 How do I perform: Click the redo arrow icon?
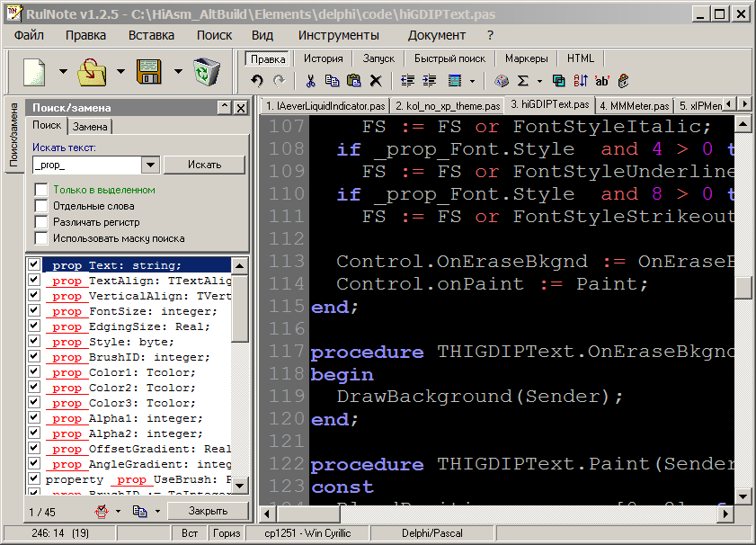point(280,81)
